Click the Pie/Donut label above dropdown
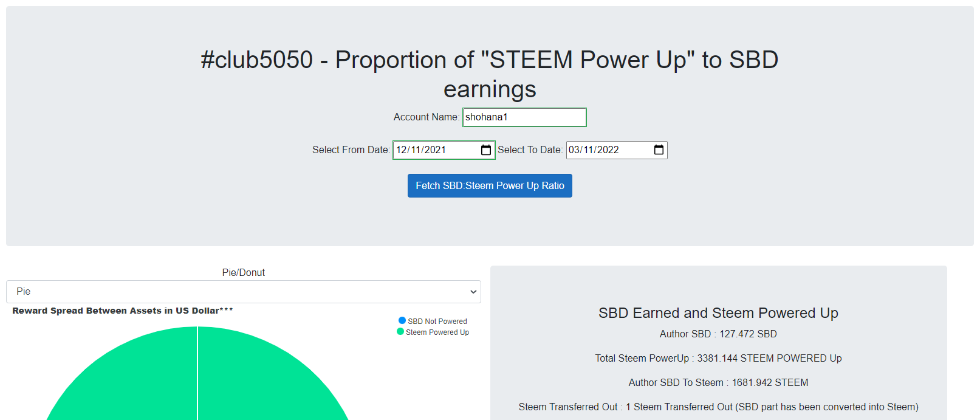The image size is (980, 420). (x=244, y=272)
